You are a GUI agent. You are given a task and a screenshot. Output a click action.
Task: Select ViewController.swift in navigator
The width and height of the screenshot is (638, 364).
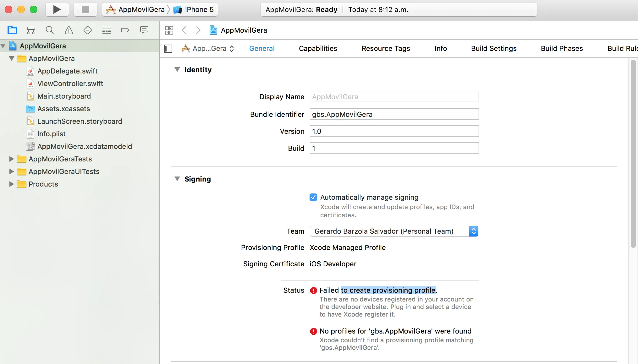[70, 84]
